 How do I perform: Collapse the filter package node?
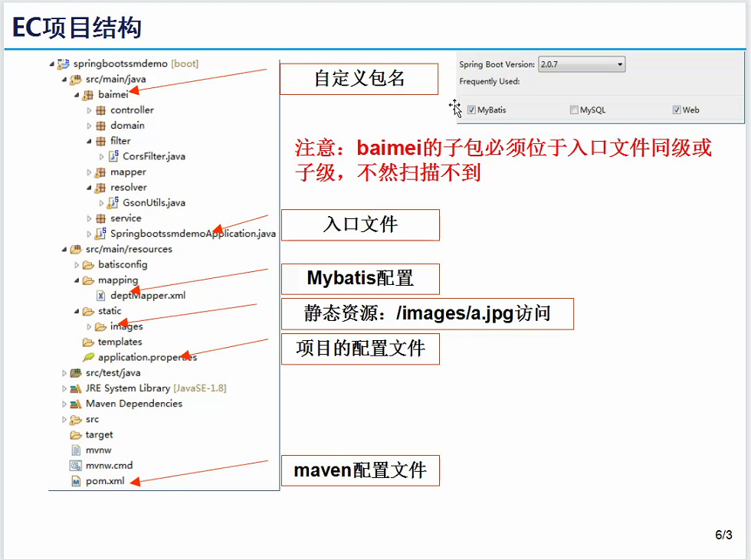(x=89, y=141)
